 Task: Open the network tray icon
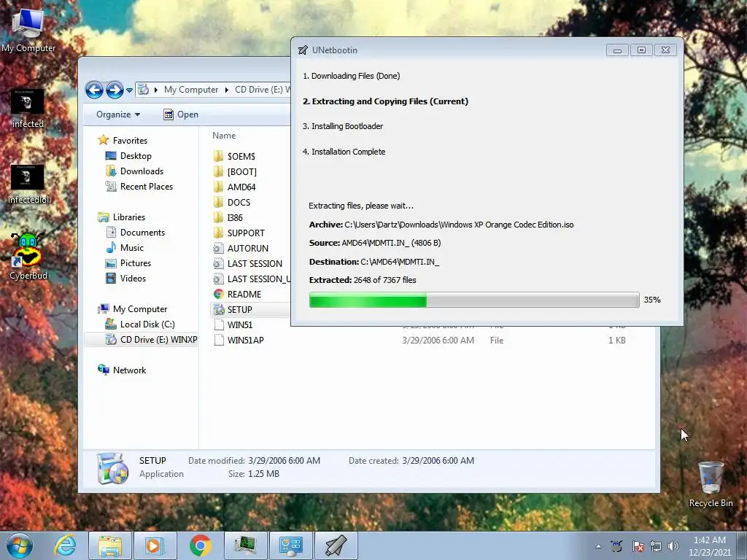[x=656, y=545]
